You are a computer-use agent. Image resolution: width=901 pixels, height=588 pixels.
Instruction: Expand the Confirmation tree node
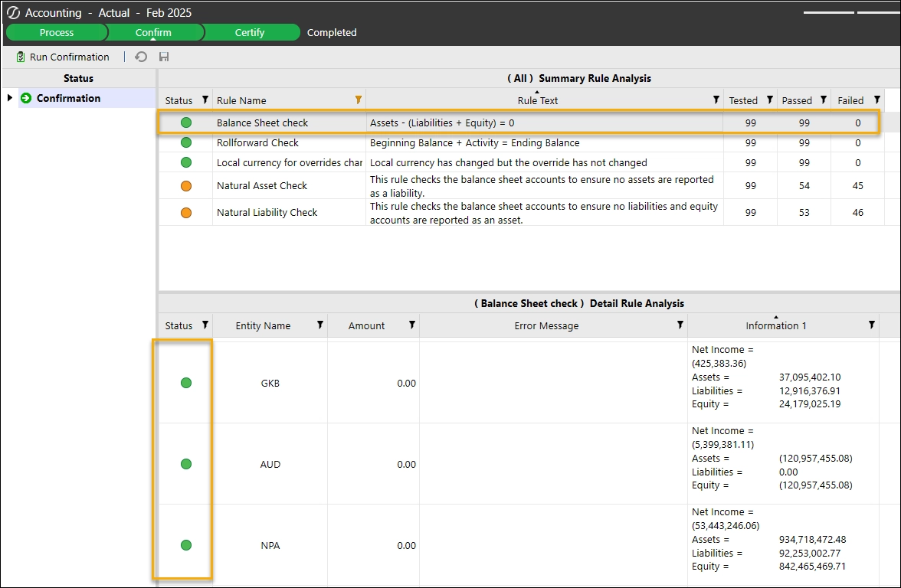tap(10, 98)
